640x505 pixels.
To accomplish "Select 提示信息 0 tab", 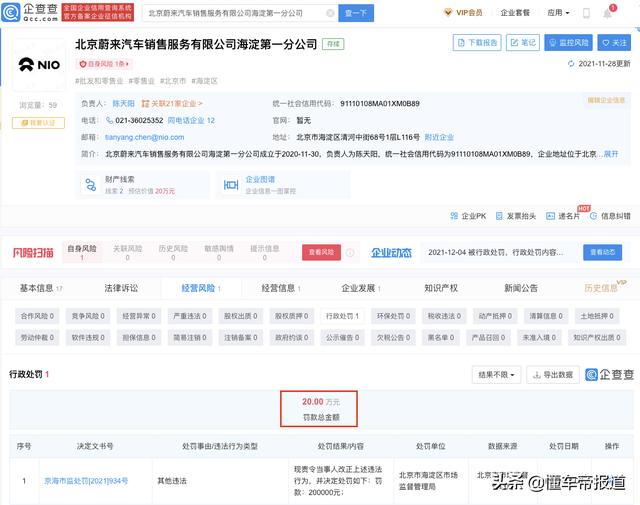I will pos(264,252).
